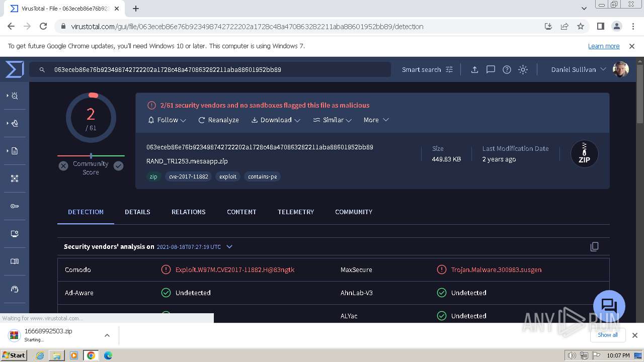
Task: Open the Follow dropdown
Action: tap(167, 120)
